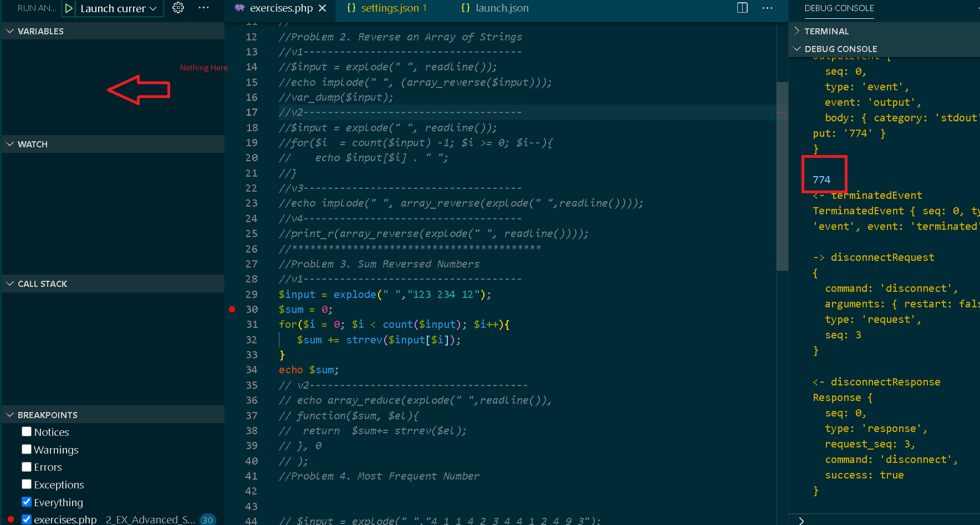The height and width of the screenshot is (525, 980).
Task: Open editor more actions ellipsis
Action: tap(767, 8)
